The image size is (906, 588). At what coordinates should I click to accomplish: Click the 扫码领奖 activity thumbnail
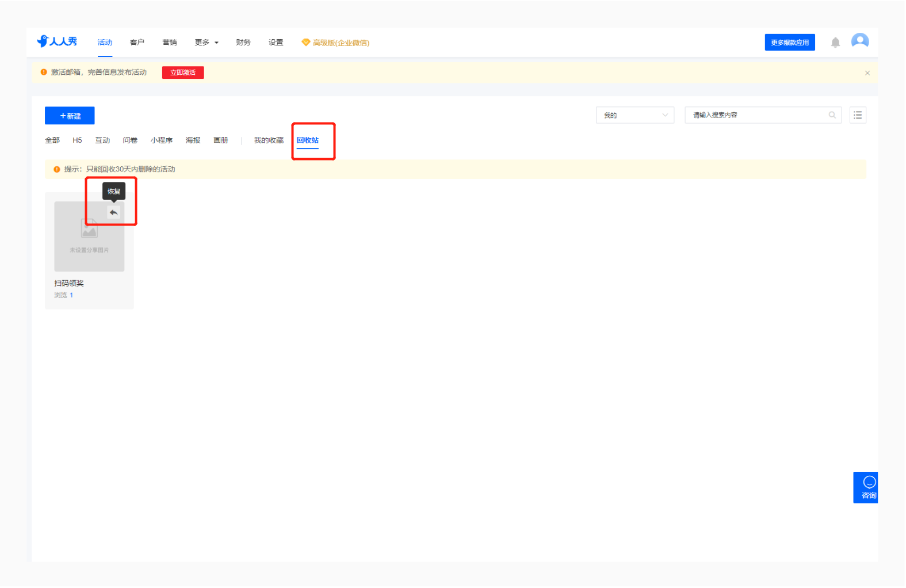click(89, 236)
